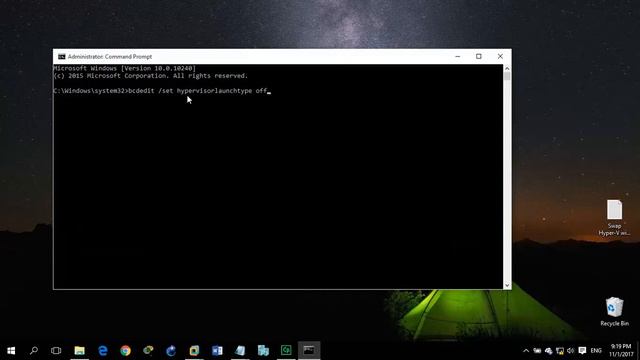
Task: Select the active Command Prompt taskbar icon
Action: (309, 350)
